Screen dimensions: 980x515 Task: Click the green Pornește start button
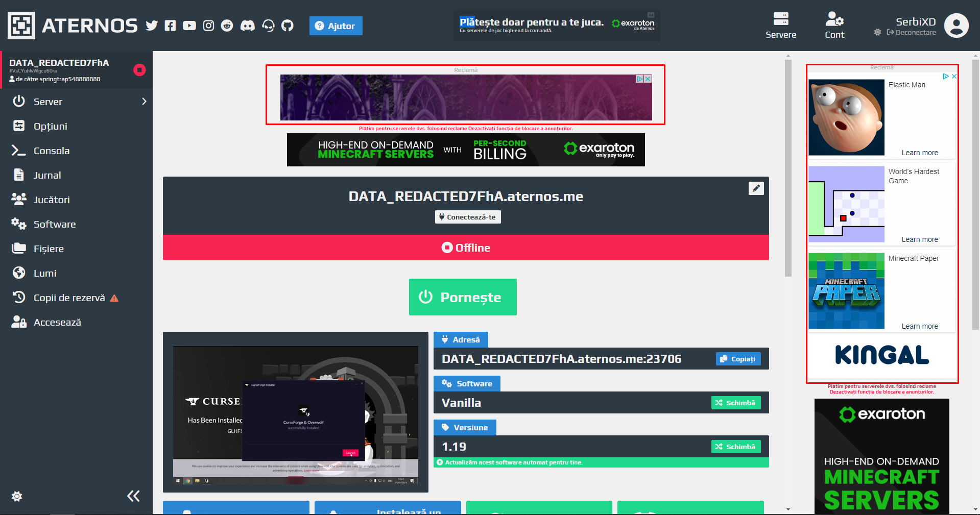pos(463,297)
